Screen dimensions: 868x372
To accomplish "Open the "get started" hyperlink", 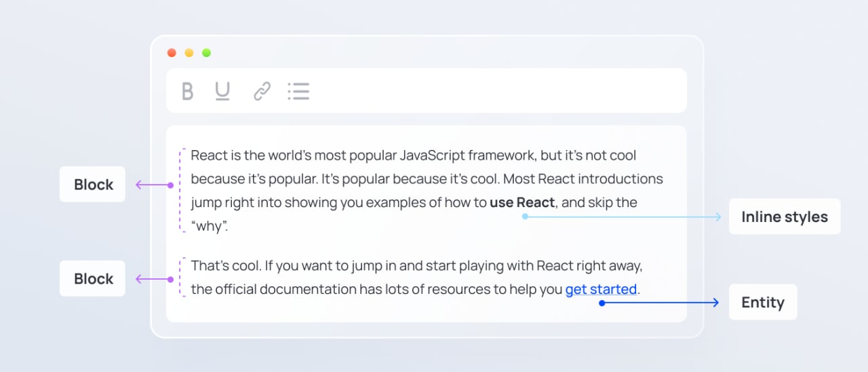I will pyautogui.click(x=601, y=289).
